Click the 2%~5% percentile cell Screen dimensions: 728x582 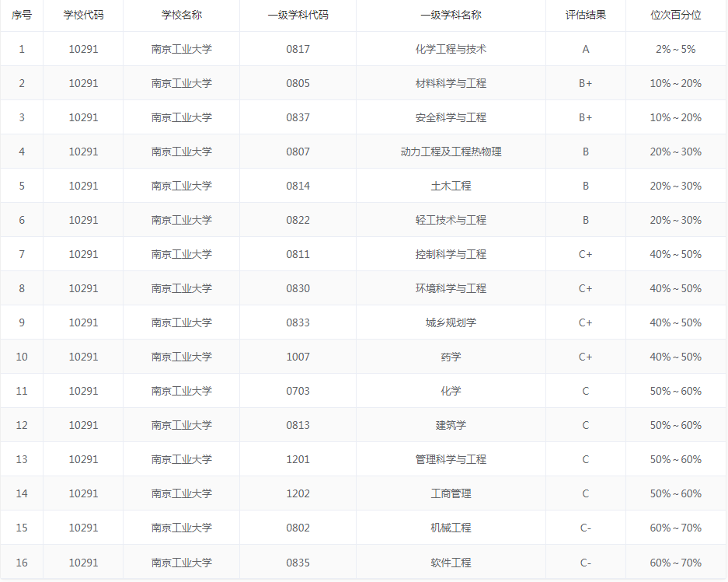[x=673, y=49]
